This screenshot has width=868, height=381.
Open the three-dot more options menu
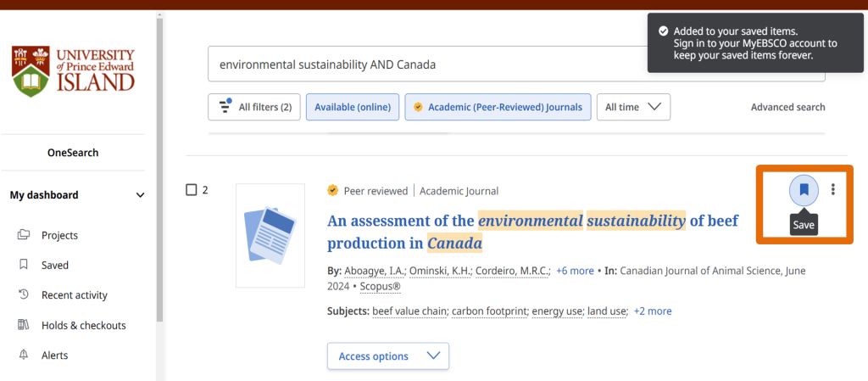[x=834, y=190]
